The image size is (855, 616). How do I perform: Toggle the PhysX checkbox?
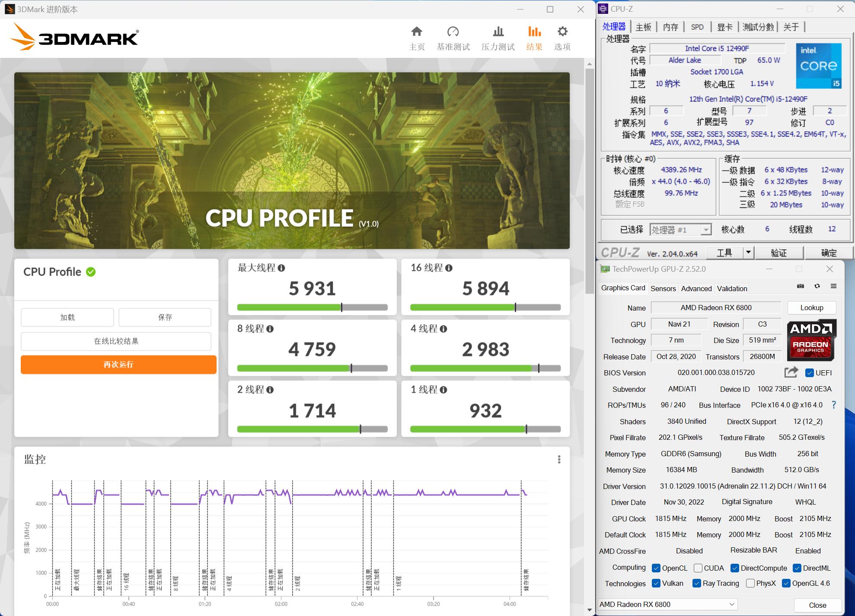tap(750, 584)
